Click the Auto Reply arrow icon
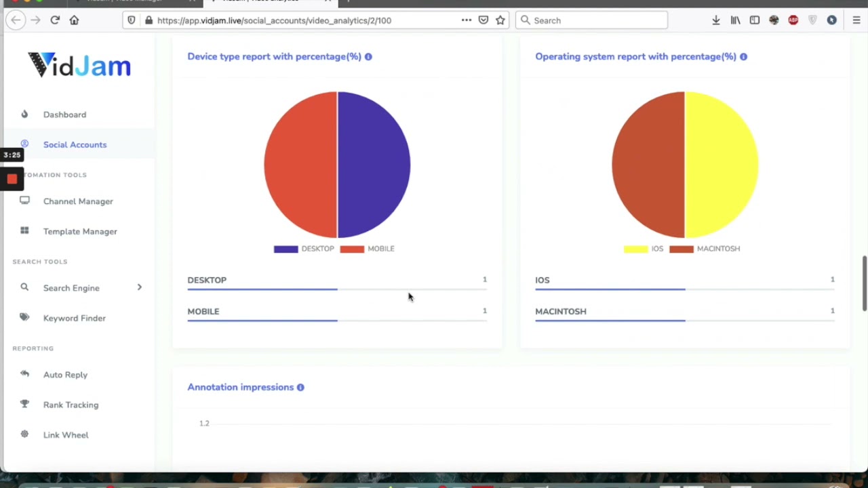 click(24, 373)
